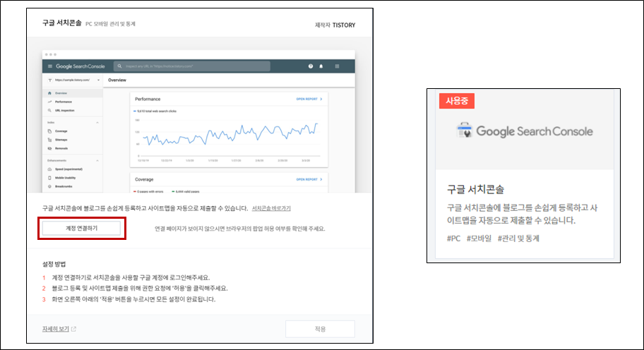Select URL inspection in the preview sidebar
The width and height of the screenshot is (644, 350).
click(64, 110)
